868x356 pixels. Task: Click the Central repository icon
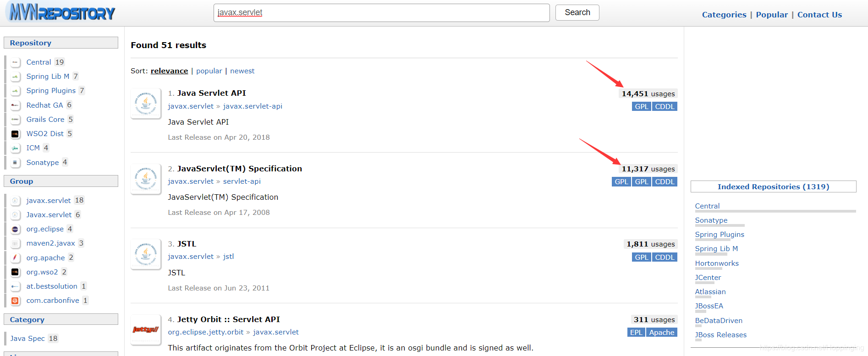pos(15,62)
